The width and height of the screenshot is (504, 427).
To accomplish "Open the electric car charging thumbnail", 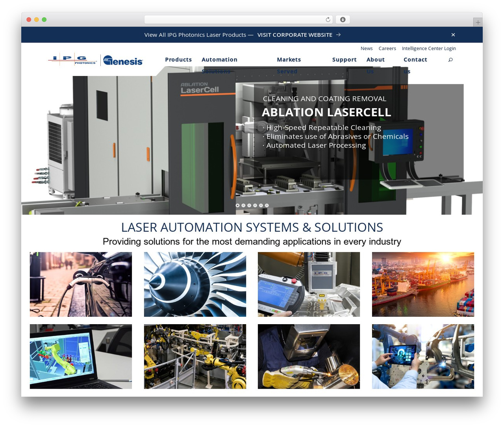I will coord(81,284).
